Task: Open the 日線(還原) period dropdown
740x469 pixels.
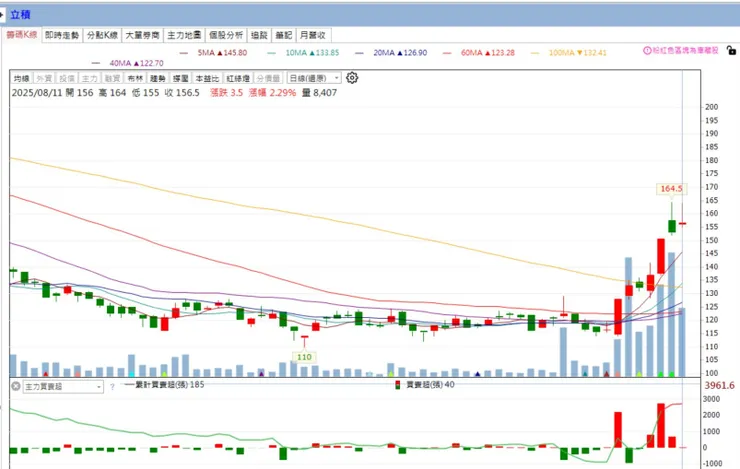Action: (x=314, y=78)
